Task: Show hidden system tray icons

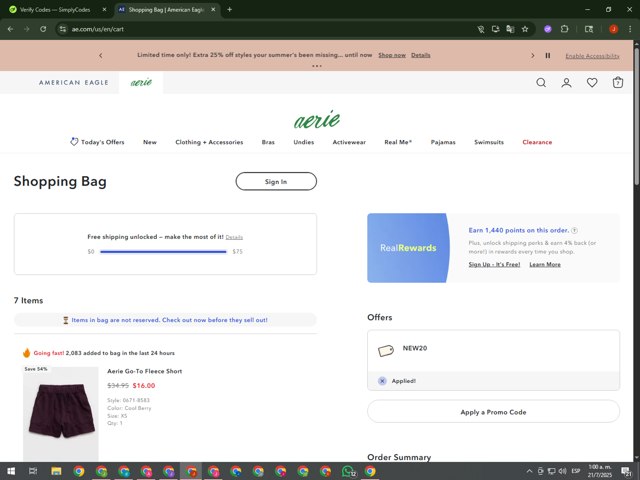Action: pyautogui.click(x=529, y=471)
